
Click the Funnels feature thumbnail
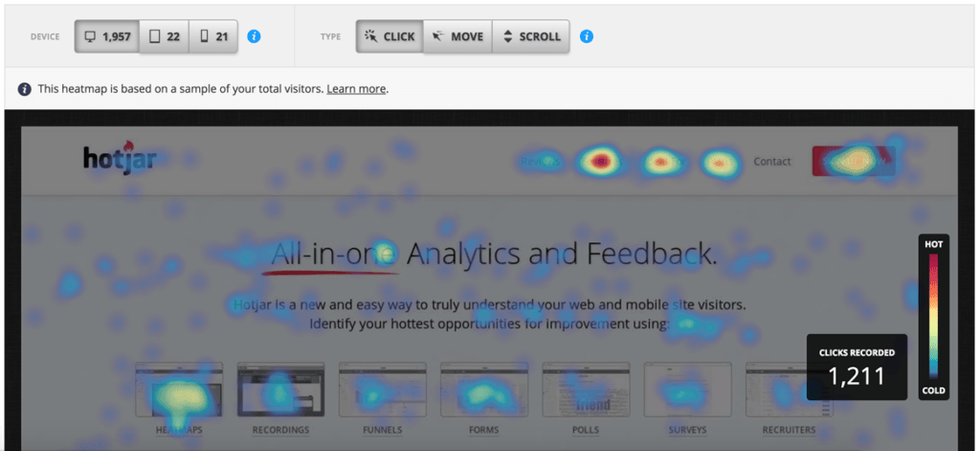point(382,390)
